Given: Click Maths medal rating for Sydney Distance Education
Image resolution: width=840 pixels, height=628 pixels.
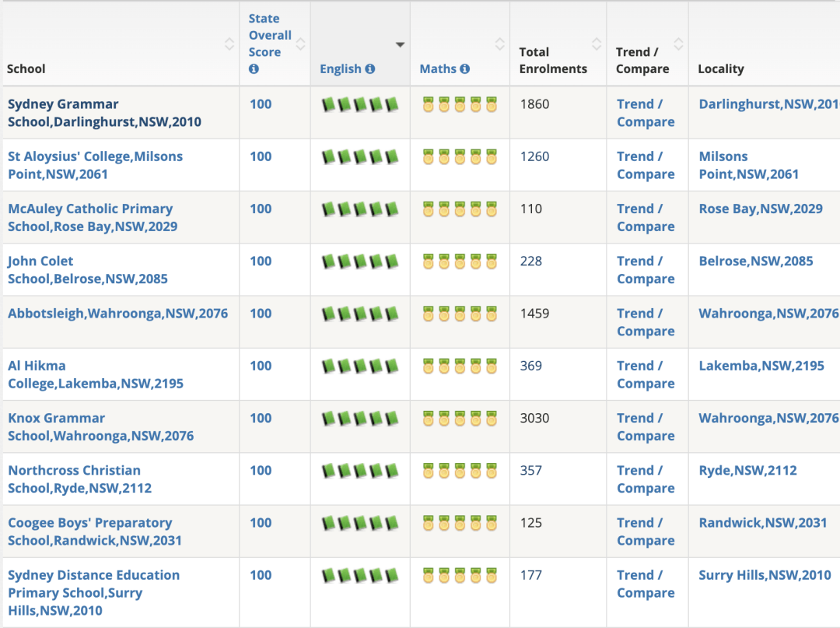Looking at the screenshot, I should click(x=460, y=575).
